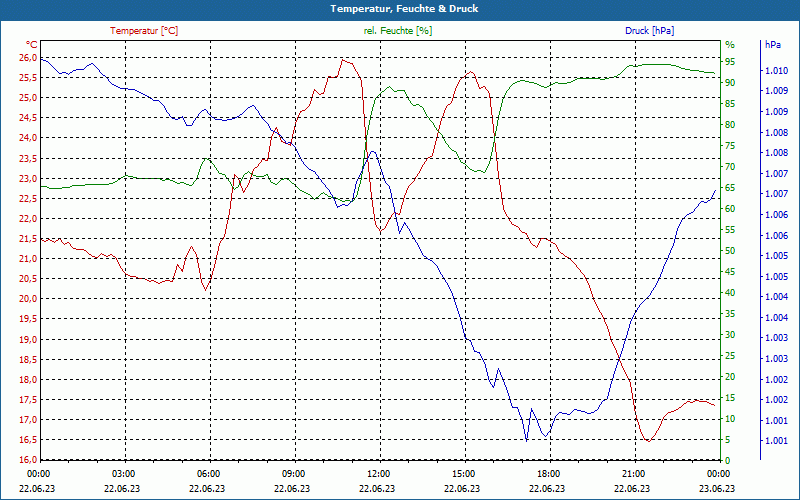Click the '17,5' temperature axis value
The image size is (800, 500).
pyautogui.click(x=28, y=400)
